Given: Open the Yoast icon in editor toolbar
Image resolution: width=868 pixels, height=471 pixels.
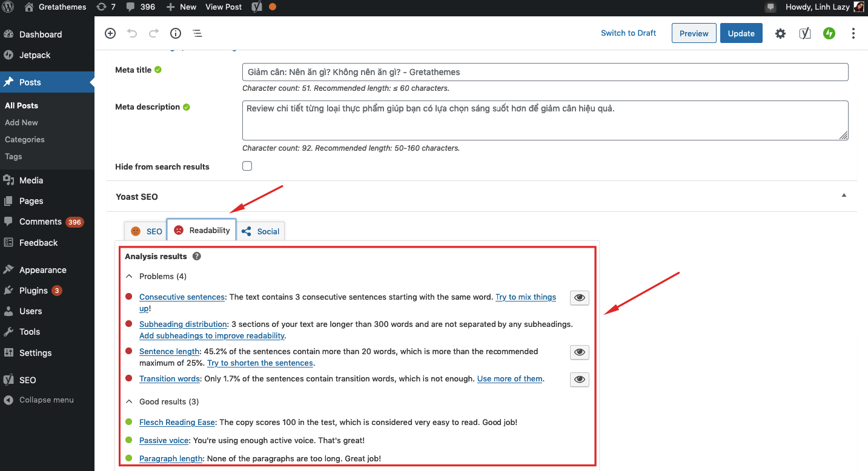Looking at the screenshot, I should click(x=804, y=33).
